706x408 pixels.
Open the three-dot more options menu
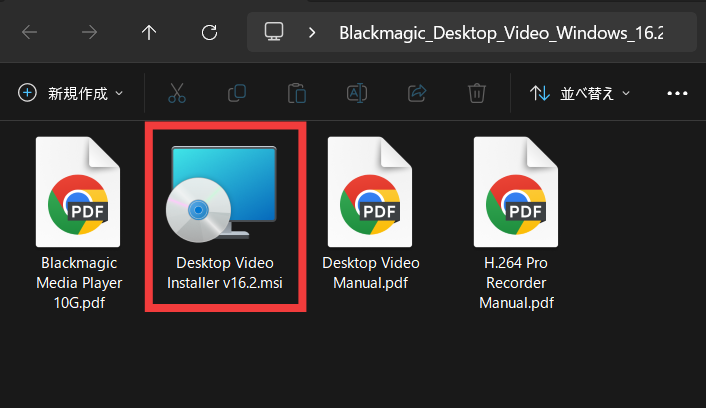[677, 93]
